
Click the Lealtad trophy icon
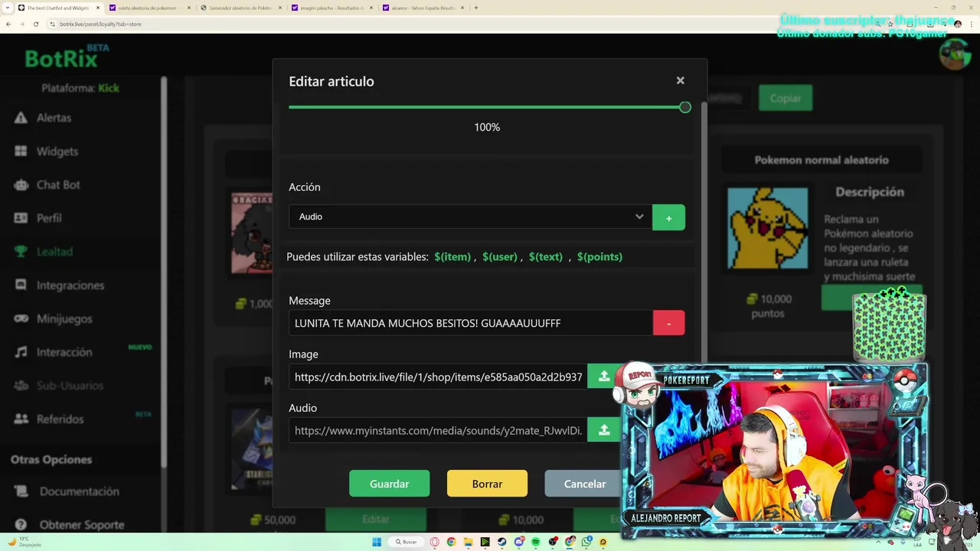(x=21, y=252)
